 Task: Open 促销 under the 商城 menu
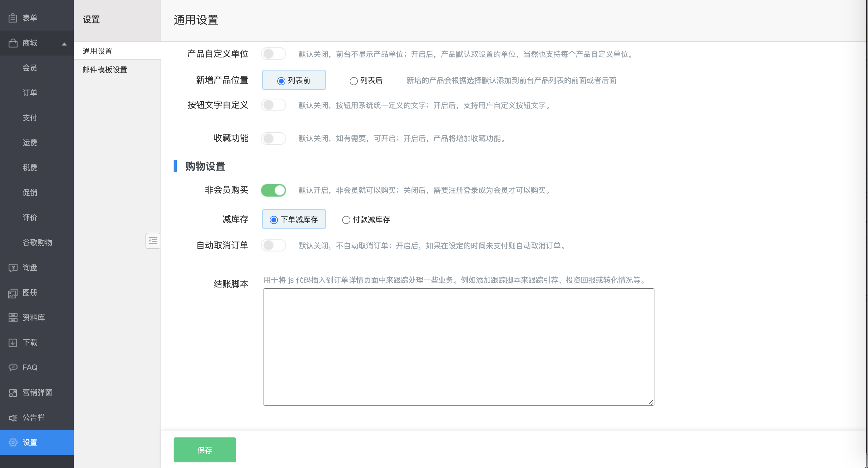click(30, 193)
